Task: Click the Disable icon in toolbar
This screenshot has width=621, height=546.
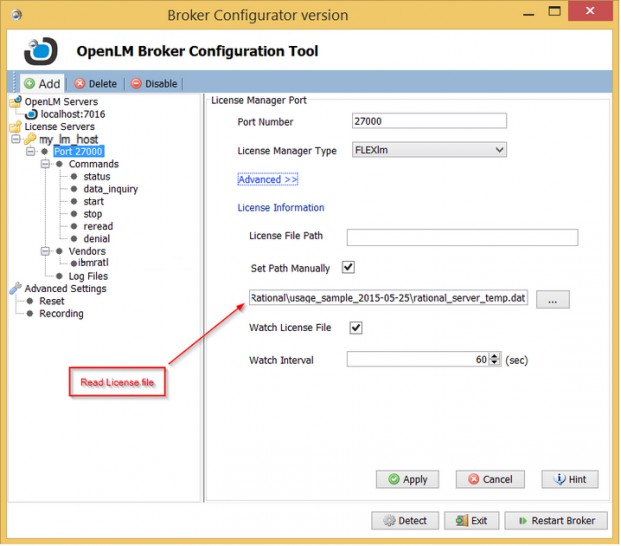Action: [x=136, y=84]
